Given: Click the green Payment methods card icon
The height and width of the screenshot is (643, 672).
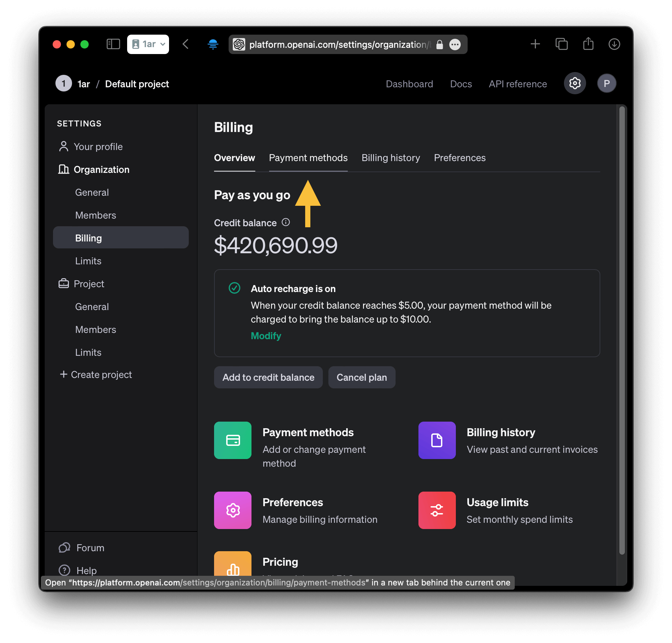Looking at the screenshot, I should click(233, 440).
